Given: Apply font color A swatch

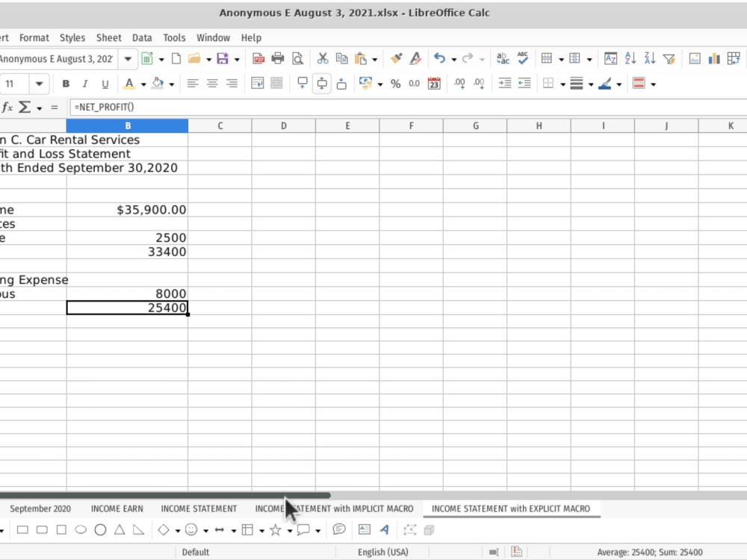Looking at the screenshot, I should click(x=128, y=84).
